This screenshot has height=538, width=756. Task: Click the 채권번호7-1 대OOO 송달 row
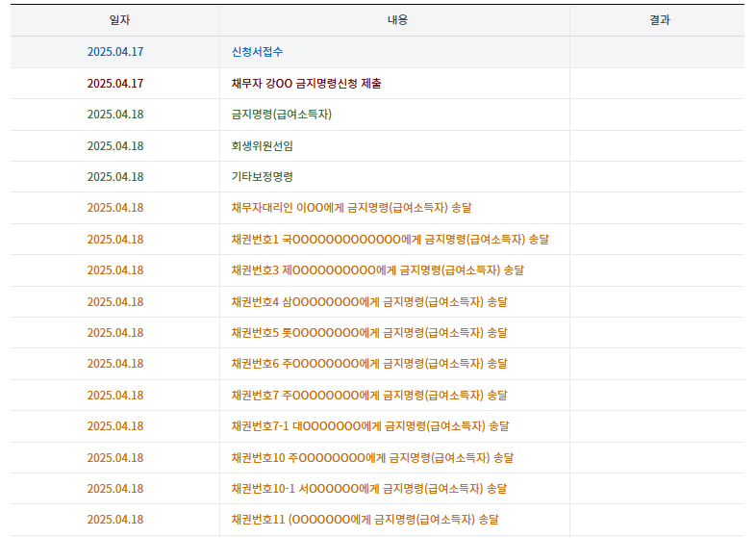(377, 426)
